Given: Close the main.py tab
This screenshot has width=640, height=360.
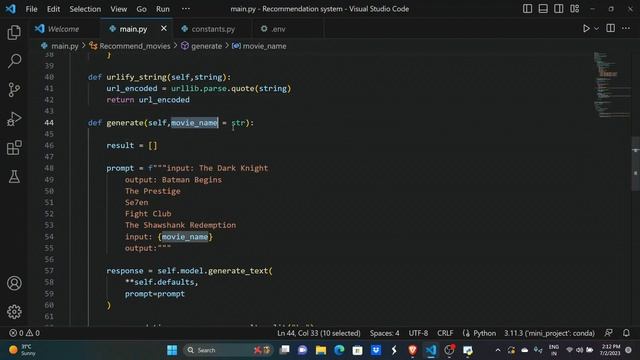Looking at the screenshot, I should [164, 29].
